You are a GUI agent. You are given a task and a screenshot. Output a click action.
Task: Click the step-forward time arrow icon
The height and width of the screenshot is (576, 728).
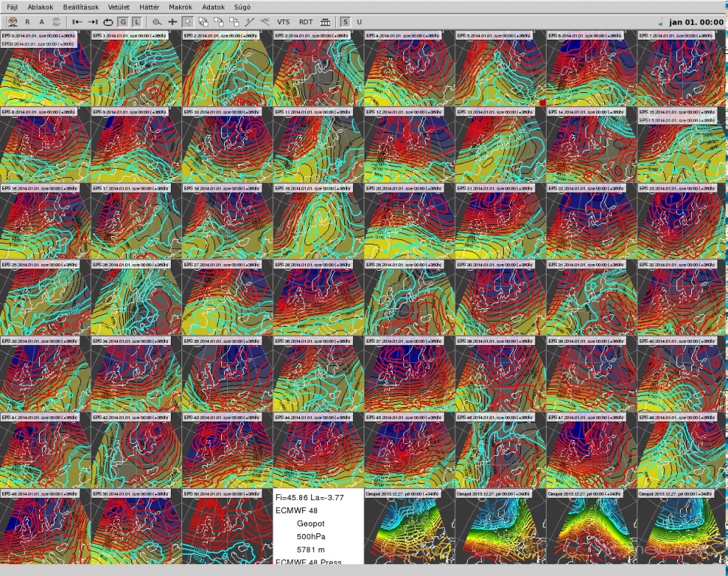tap(93, 22)
